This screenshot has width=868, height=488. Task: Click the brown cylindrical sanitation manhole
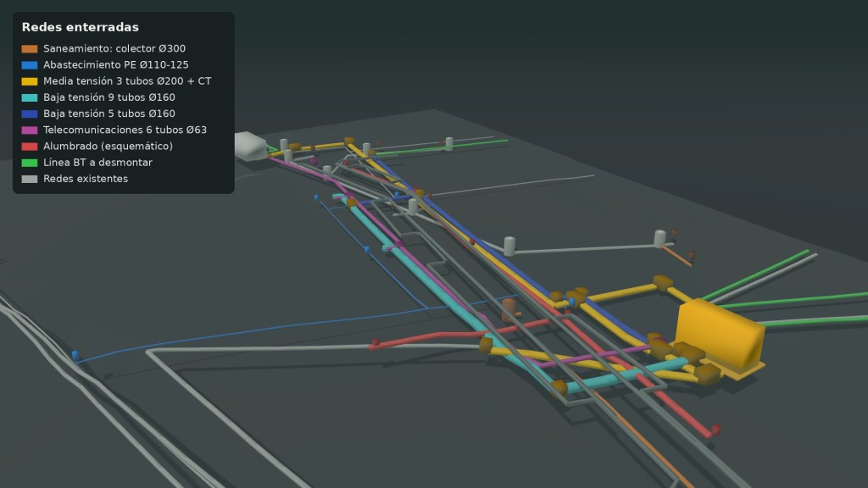509,310
